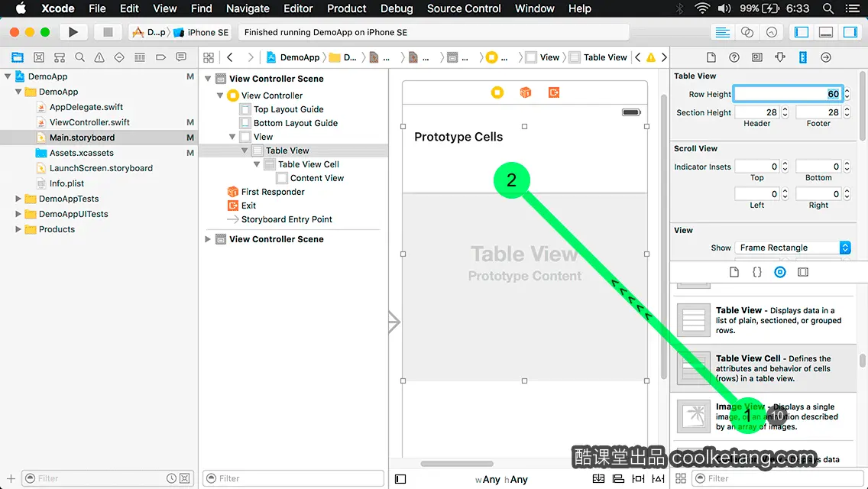Show the Assistant editor
The height and width of the screenshot is (489, 868).
point(747,32)
